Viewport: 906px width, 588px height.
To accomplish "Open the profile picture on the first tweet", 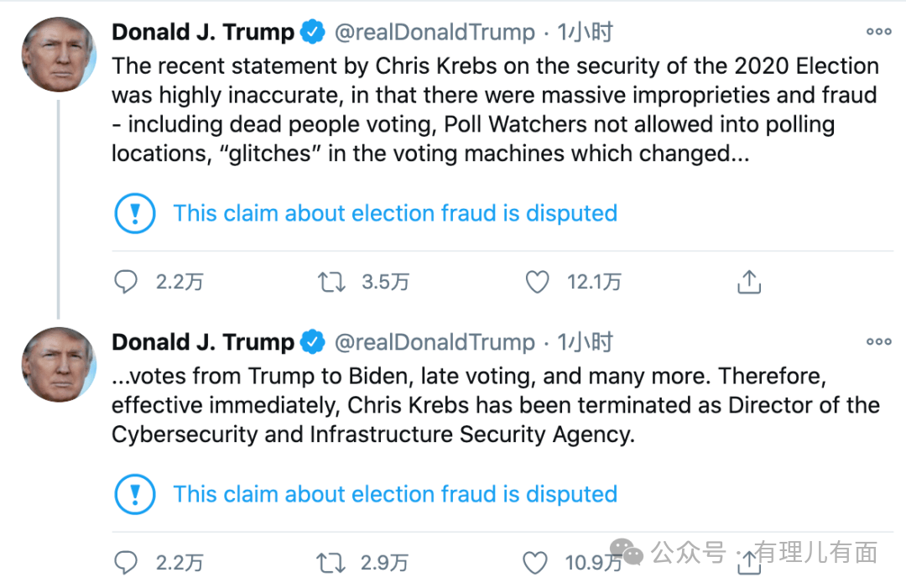I will coord(58,54).
